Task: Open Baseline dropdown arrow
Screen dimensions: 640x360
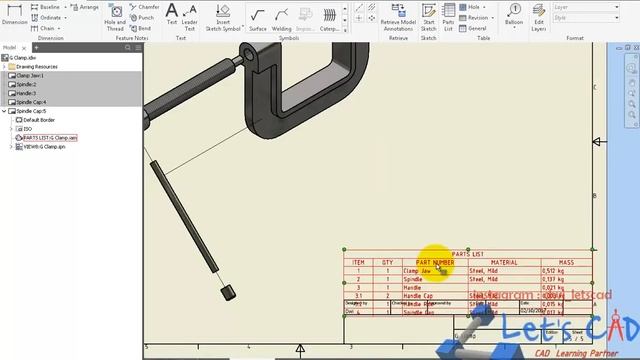Action: [x=65, y=7]
